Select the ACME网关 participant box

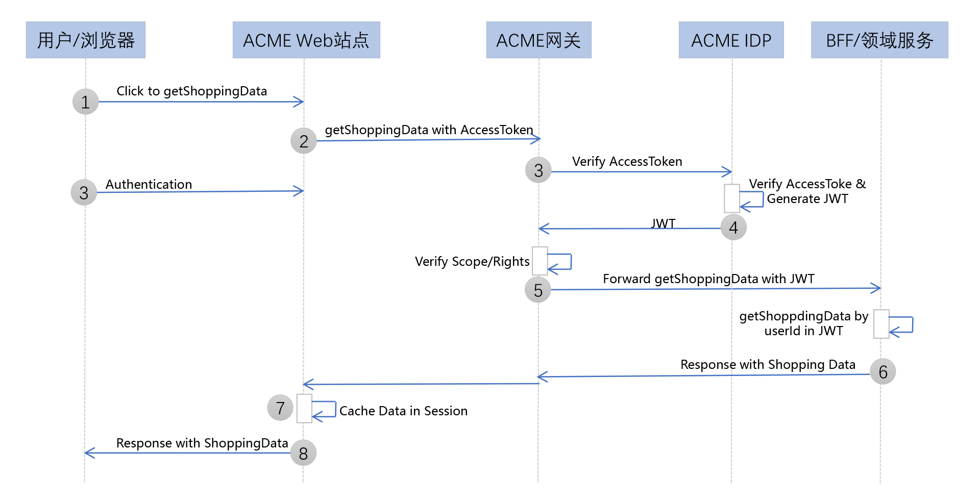click(x=538, y=40)
